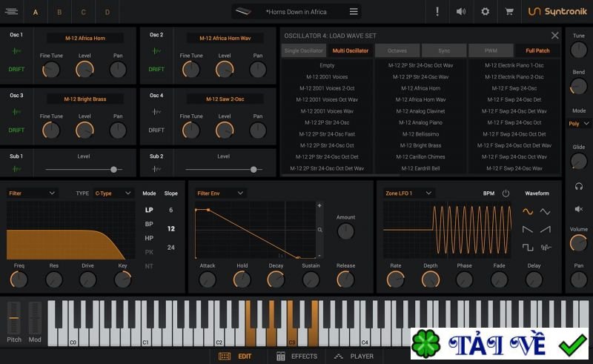Set filter slope to 6

click(171, 210)
